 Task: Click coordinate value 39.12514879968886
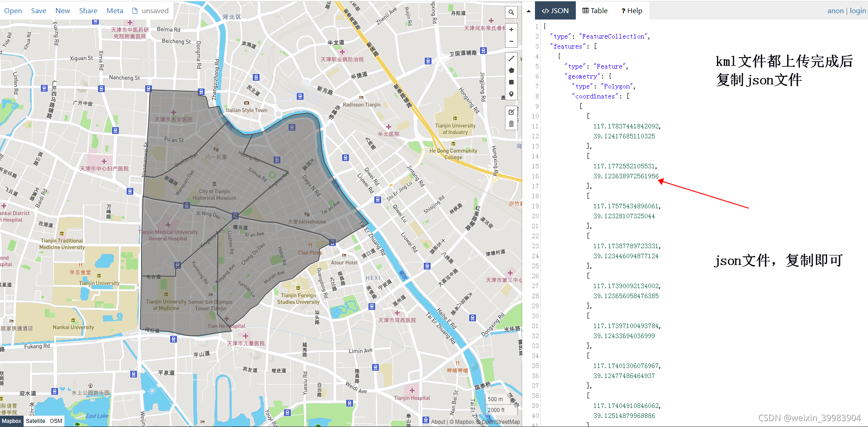[624, 416]
